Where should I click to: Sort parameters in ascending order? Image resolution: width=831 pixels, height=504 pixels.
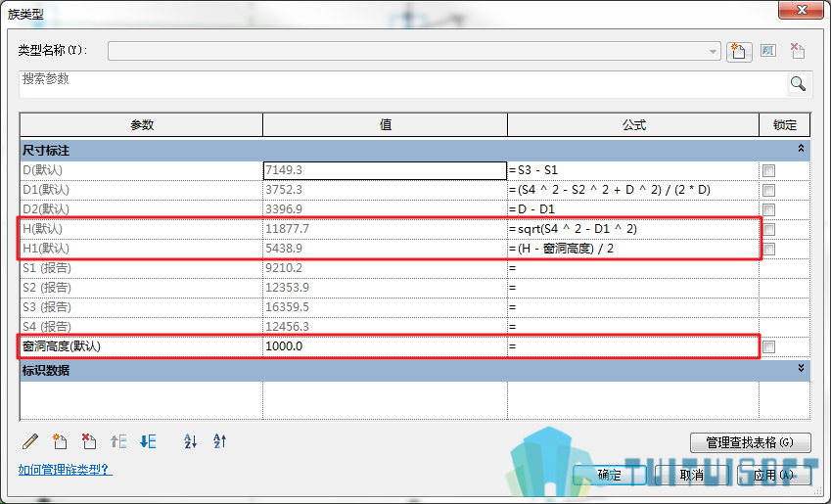190,441
